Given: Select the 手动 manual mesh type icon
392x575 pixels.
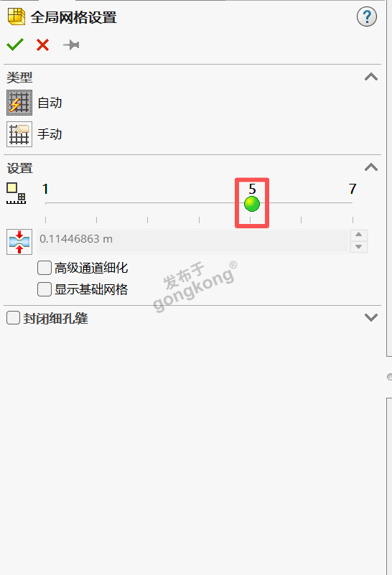Looking at the screenshot, I should click(19, 134).
